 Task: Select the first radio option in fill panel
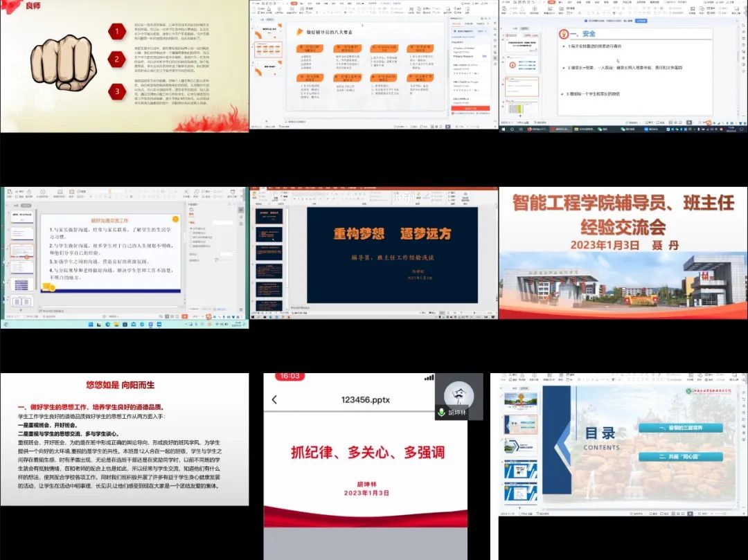pyautogui.click(x=191, y=228)
